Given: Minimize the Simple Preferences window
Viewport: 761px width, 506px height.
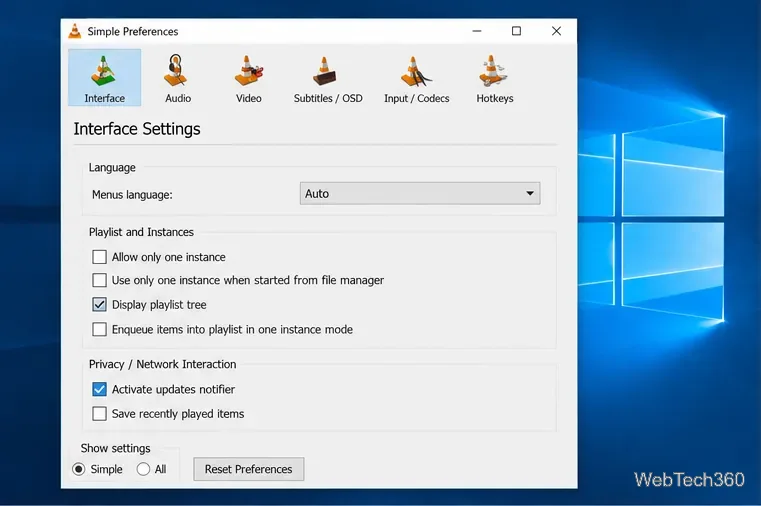Looking at the screenshot, I should [x=477, y=31].
